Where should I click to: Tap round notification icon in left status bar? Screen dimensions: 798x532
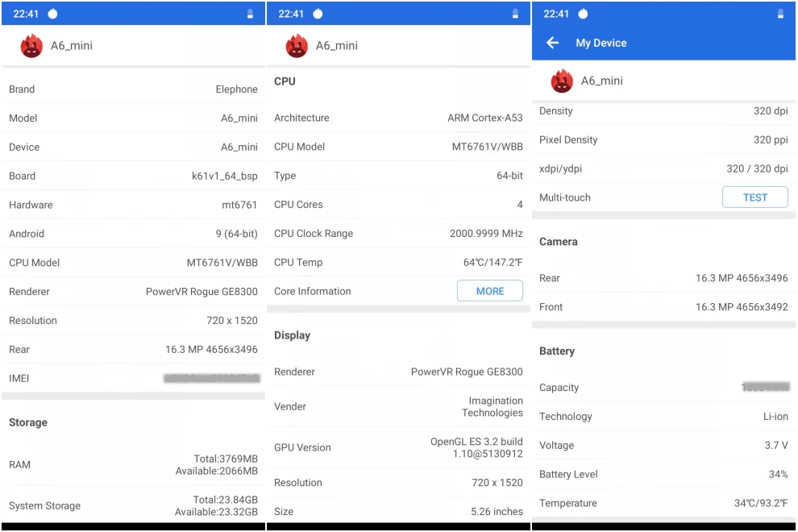pos(52,14)
